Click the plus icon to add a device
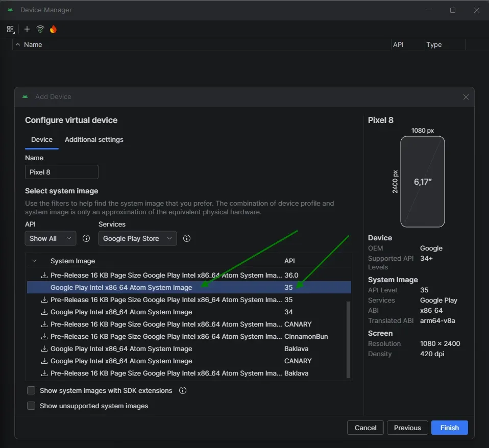Screen dimensions: 489x448 pos(27,29)
